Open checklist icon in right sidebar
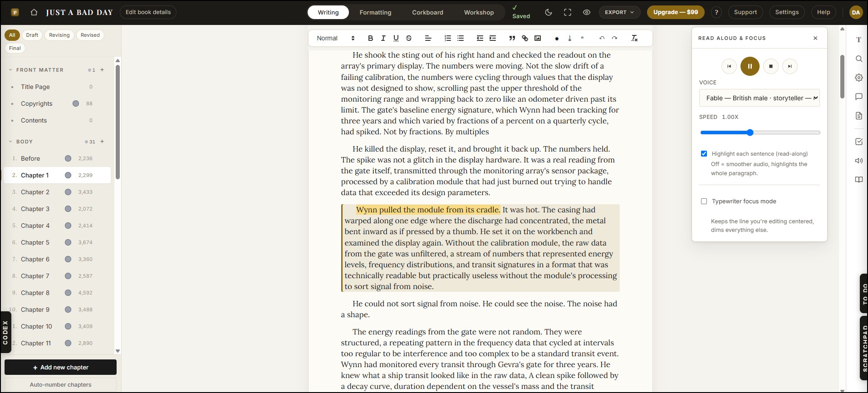868x393 pixels. pos(858,142)
